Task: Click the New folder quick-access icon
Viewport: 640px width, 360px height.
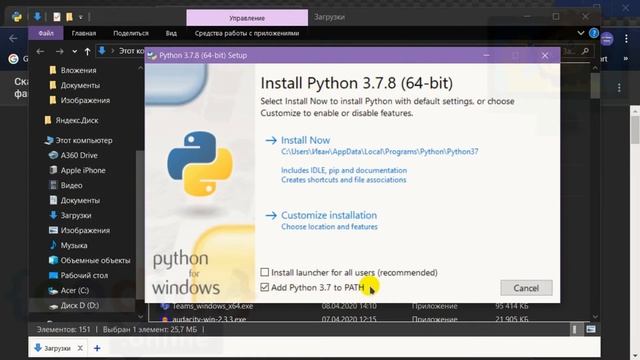Action: point(69,17)
